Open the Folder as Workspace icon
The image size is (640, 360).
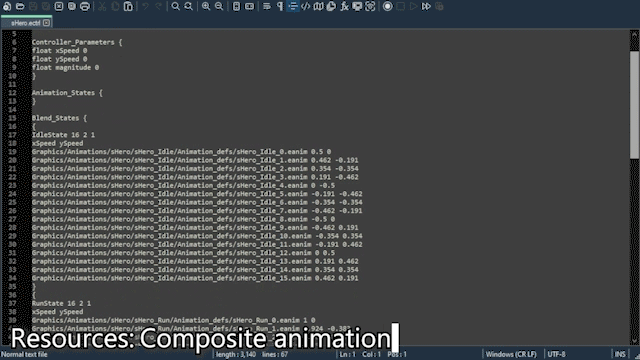[357, 6]
